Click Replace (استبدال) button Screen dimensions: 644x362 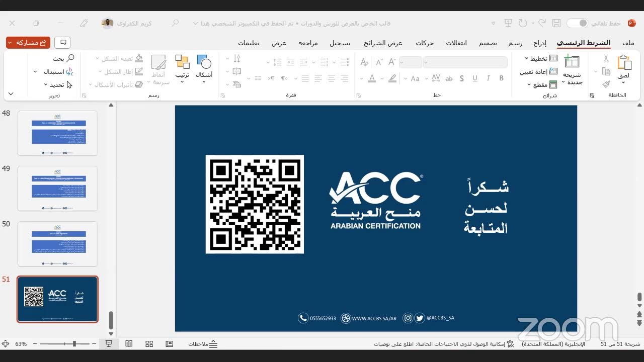pos(54,72)
